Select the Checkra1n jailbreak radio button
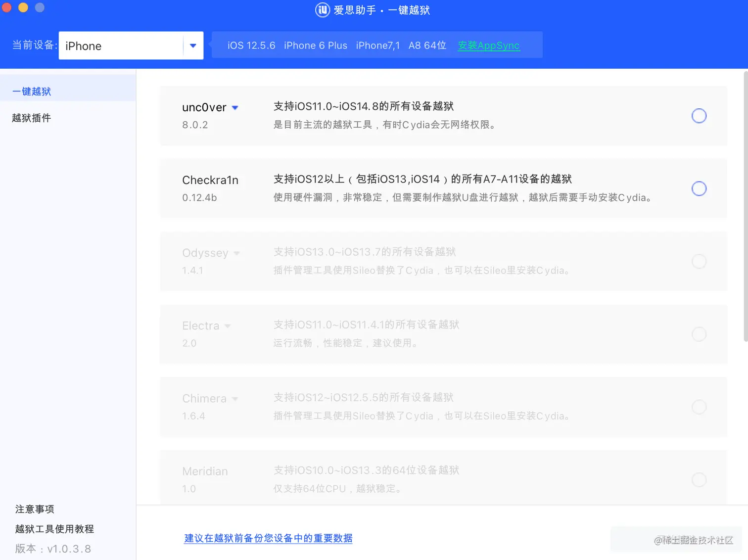Screen dimensions: 748x560 [699, 188]
